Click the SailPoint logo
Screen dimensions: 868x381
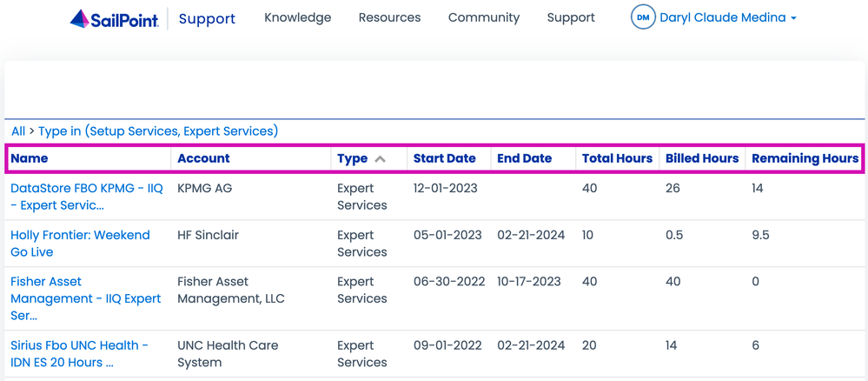click(x=114, y=18)
